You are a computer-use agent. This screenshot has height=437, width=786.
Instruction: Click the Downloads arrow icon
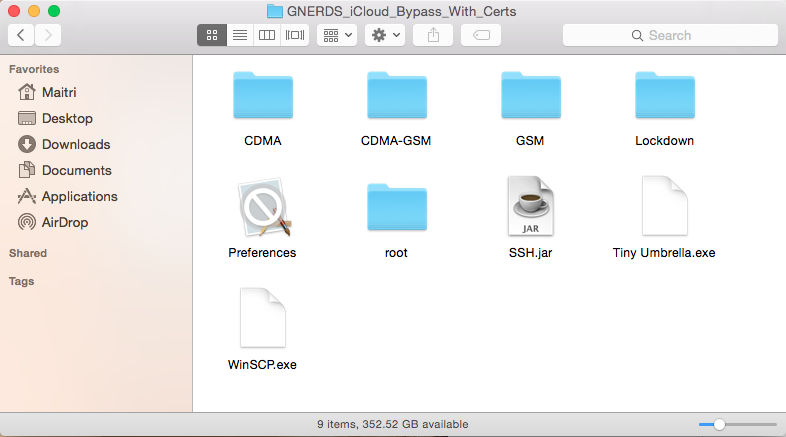coord(27,144)
